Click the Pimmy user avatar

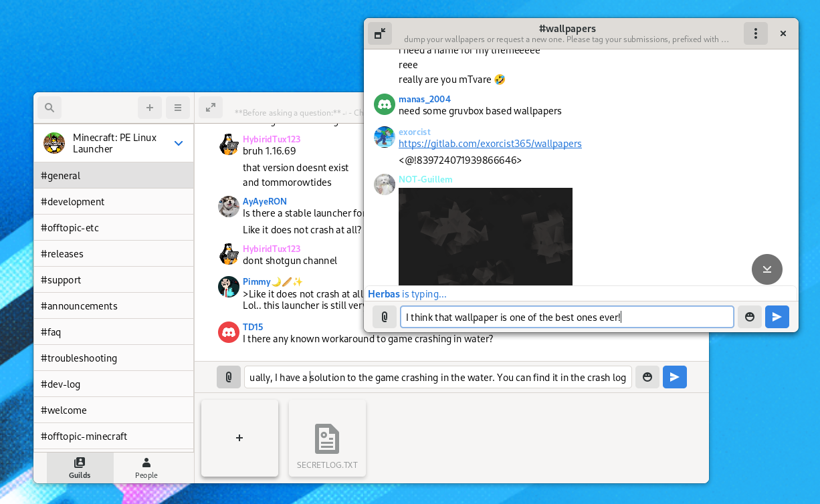(229, 287)
